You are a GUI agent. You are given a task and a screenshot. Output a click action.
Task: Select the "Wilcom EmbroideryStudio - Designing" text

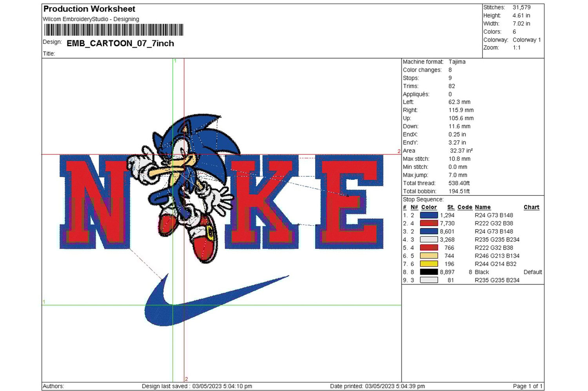tap(91, 19)
